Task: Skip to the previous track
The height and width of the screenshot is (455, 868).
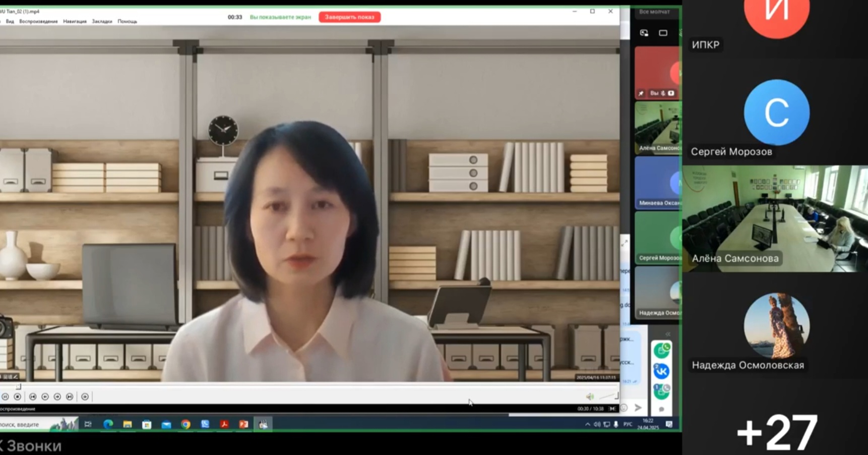Action: (33, 397)
